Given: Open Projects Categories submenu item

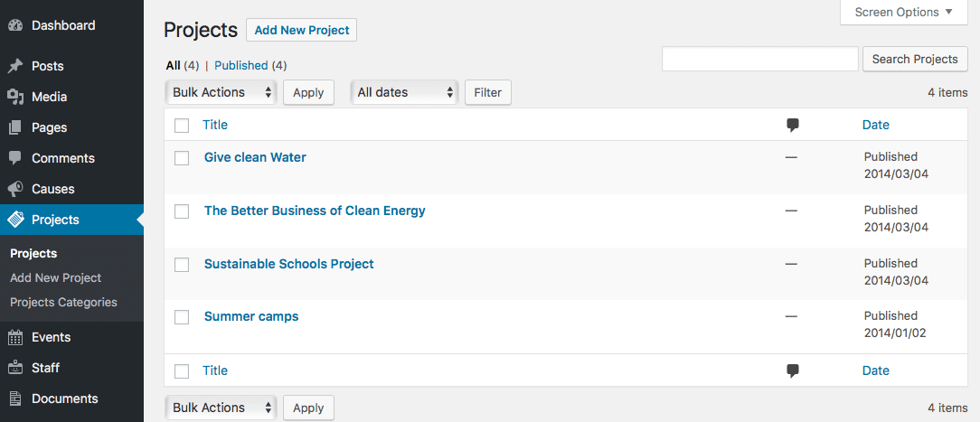Looking at the screenshot, I should click(x=64, y=302).
